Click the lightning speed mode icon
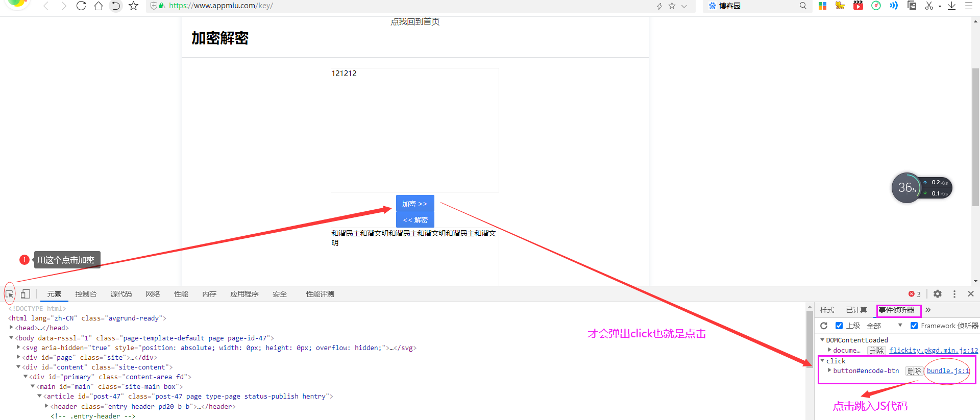980x420 pixels. pyautogui.click(x=659, y=6)
